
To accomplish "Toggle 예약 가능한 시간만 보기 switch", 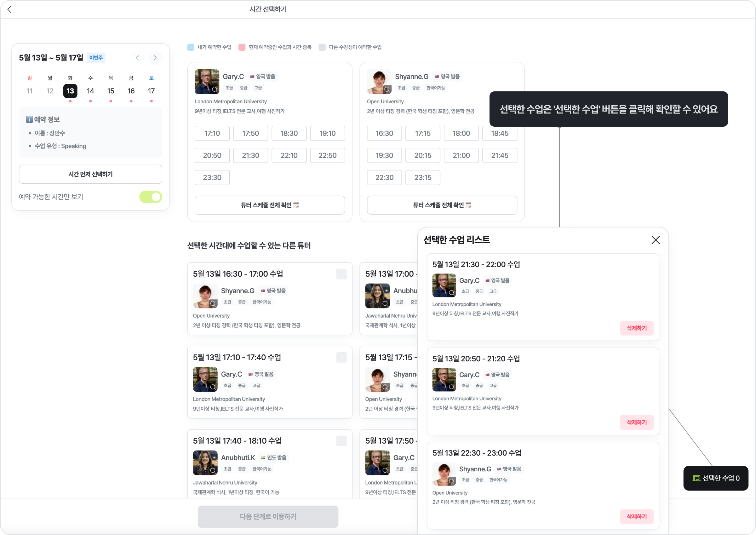I will tap(151, 197).
